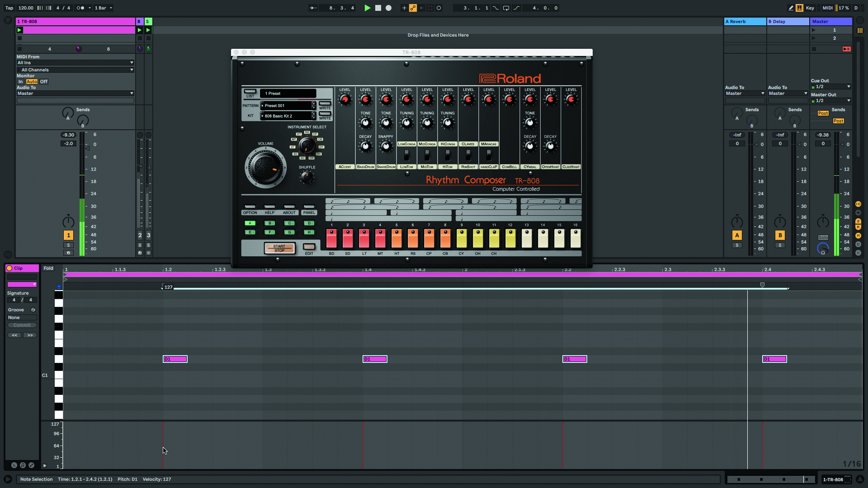Click the TR-808 START STOP button
Screen dimensions: 868x488
(279, 248)
